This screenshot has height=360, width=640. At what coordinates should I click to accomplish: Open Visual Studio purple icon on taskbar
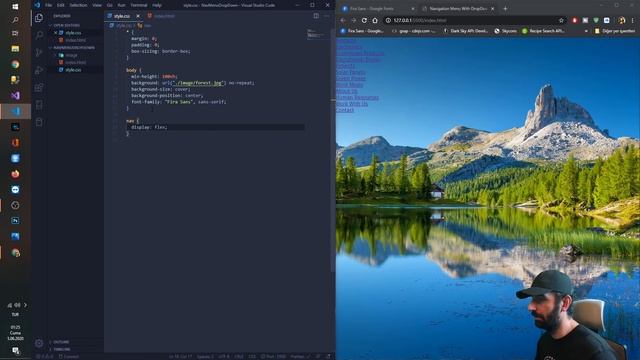[15, 96]
